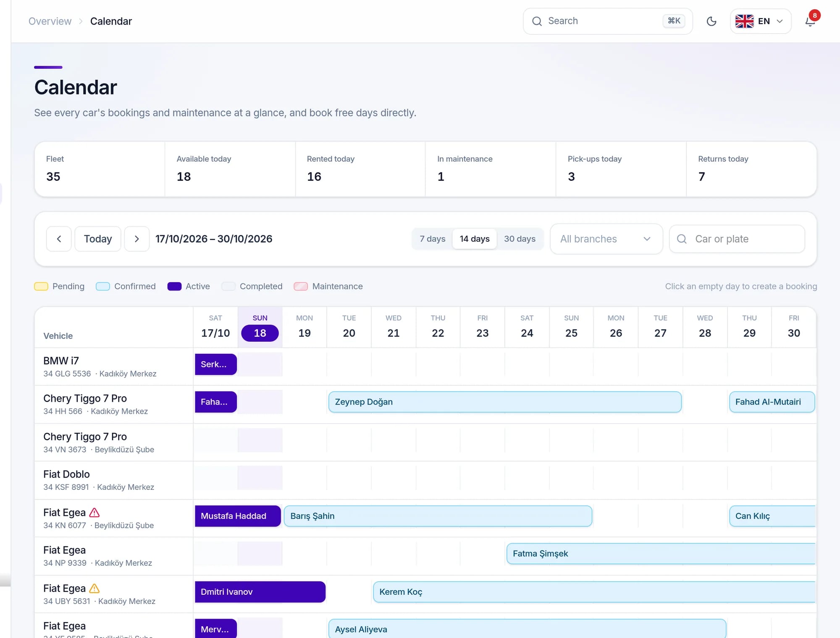Select the SUN 18 date header
Screen dimensions: 840x638
pos(260,327)
